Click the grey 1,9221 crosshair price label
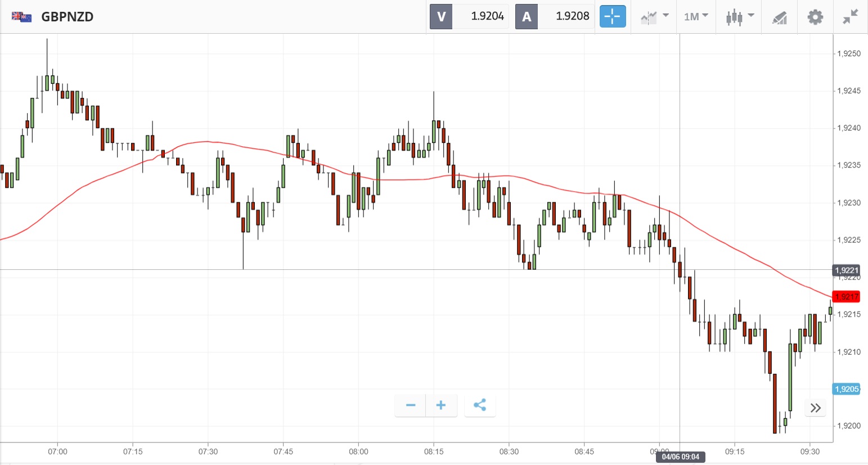 847,270
